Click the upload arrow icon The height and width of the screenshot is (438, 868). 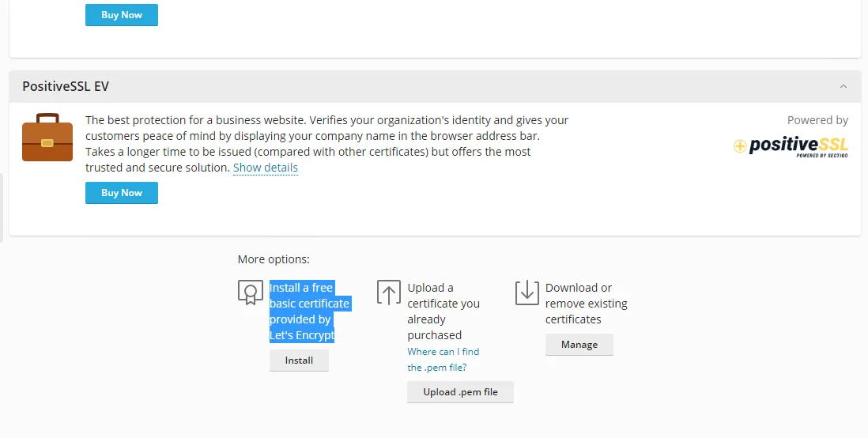pos(389,293)
